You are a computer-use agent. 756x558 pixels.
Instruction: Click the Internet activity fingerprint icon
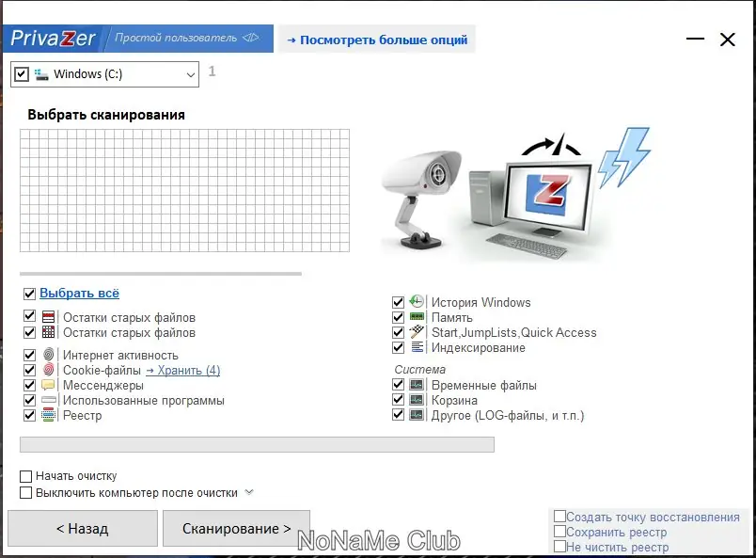tap(48, 355)
